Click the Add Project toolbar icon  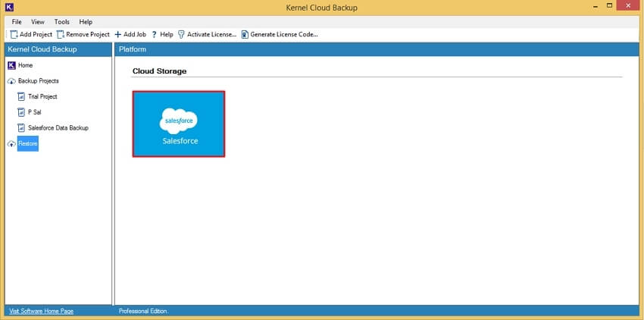(x=14, y=35)
